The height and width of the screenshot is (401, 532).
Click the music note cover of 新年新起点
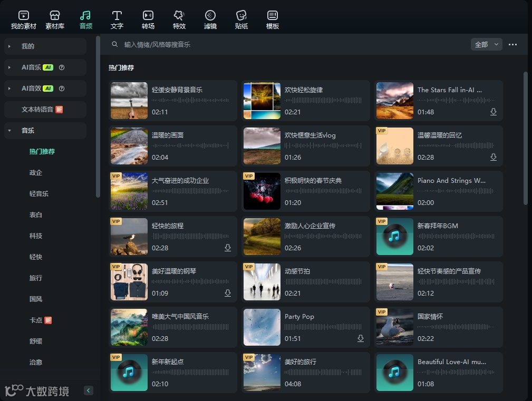129,373
